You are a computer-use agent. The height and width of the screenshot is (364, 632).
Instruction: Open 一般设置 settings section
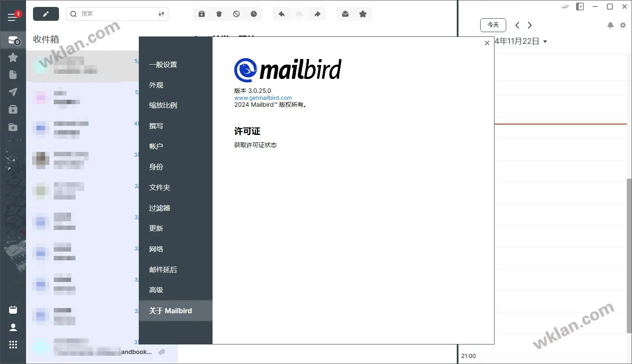click(176, 65)
